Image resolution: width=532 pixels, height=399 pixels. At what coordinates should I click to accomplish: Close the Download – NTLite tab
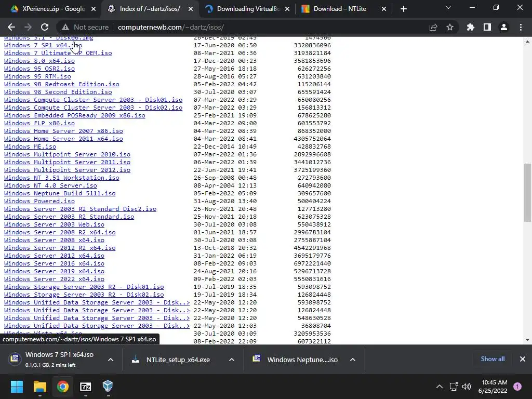[x=384, y=9]
